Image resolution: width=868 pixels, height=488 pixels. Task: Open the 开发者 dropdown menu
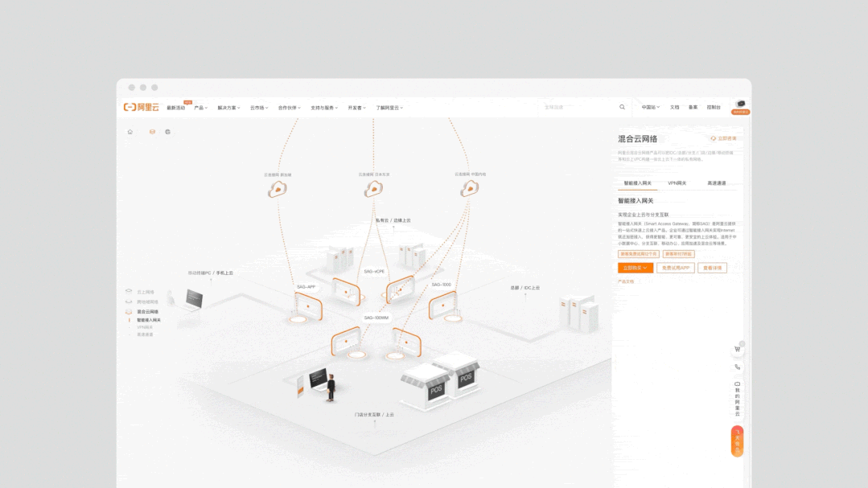click(x=356, y=108)
